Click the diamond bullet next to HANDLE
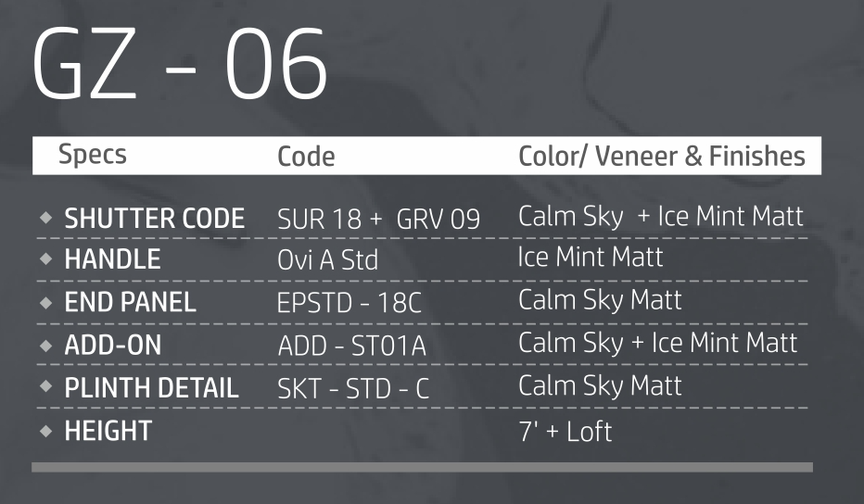 click(45, 260)
